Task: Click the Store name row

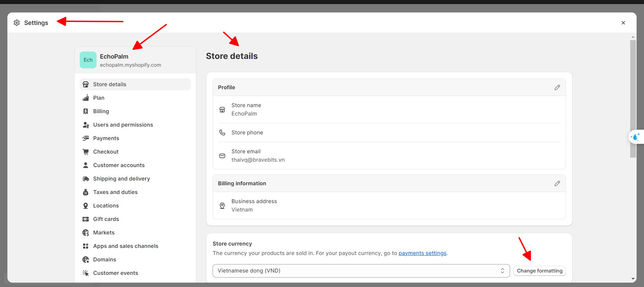Action: coord(389,110)
